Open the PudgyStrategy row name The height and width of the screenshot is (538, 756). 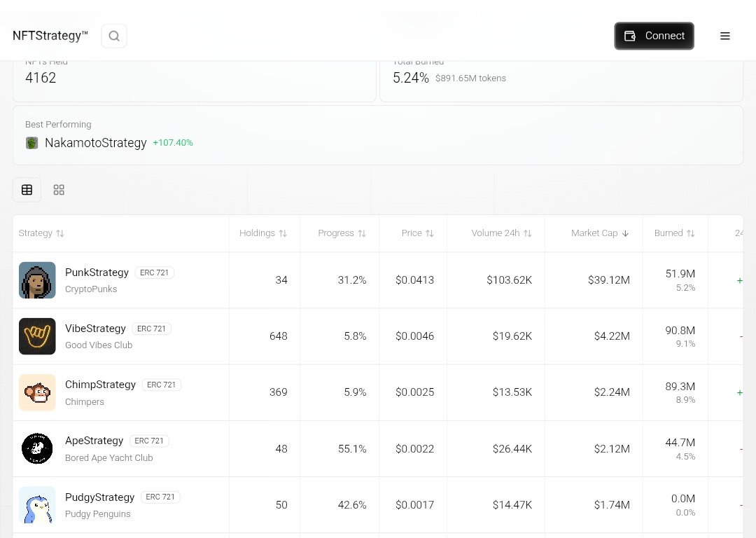[100, 497]
